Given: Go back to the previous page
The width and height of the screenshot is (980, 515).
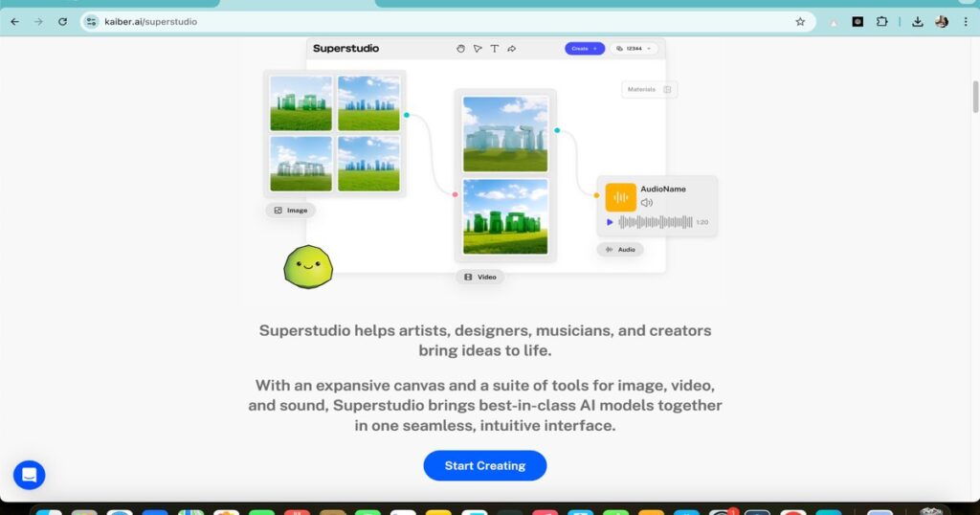Looking at the screenshot, I should pos(14,22).
